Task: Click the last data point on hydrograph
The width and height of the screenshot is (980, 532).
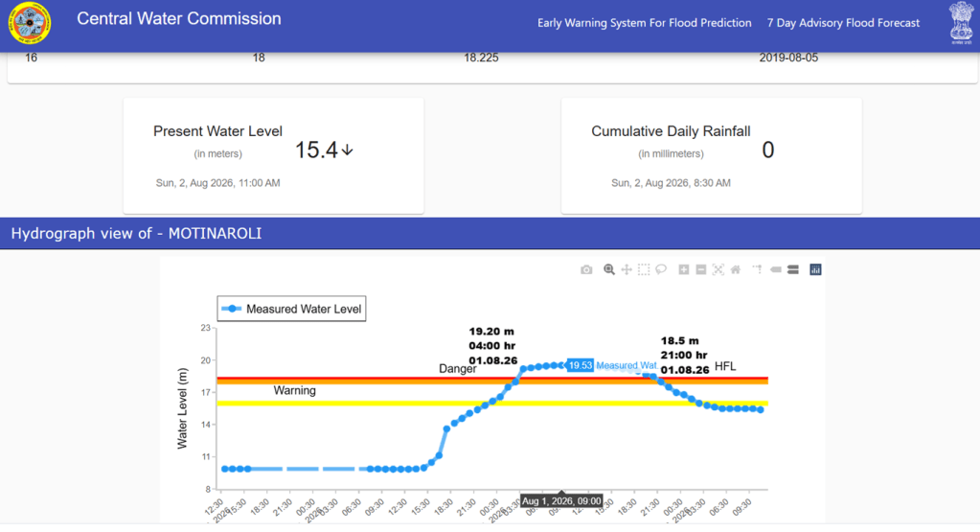Action: [761, 409]
